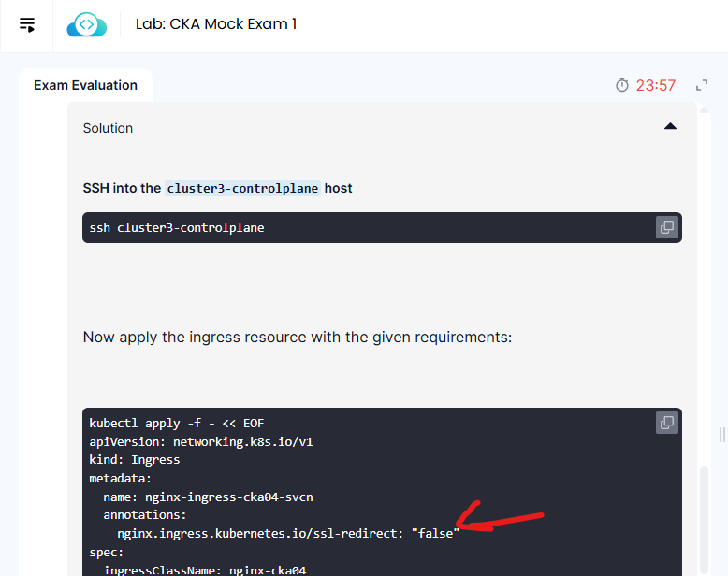Click the blue cloud logo
Screen dimensions: 728x576
tap(87, 25)
